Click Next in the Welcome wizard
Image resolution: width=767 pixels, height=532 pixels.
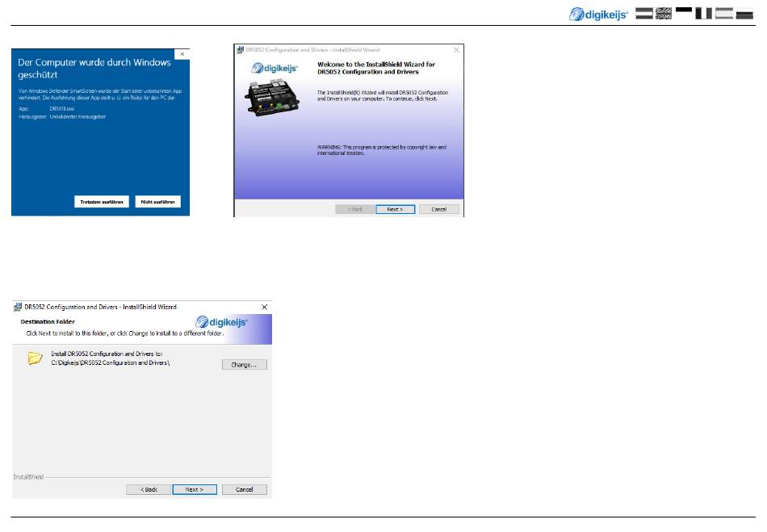point(395,209)
